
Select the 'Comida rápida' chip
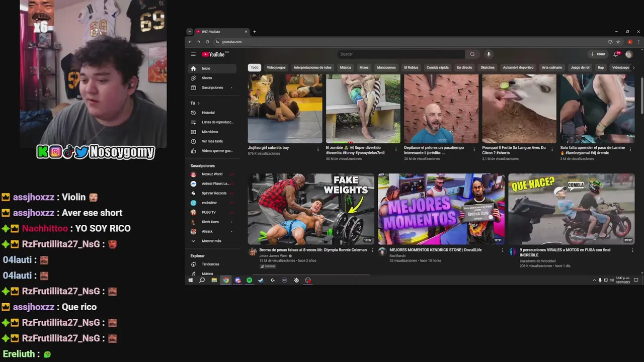click(x=438, y=67)
